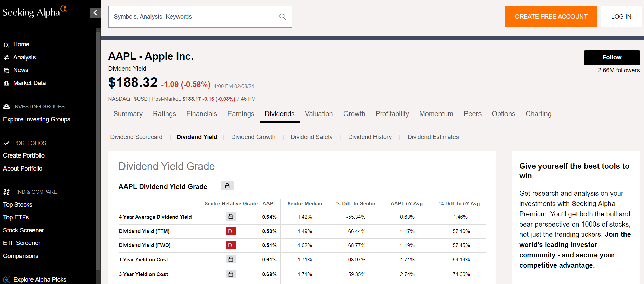Click the % Diff. to Sector column header
644x284 pixels.
click(x=356, y=204)
